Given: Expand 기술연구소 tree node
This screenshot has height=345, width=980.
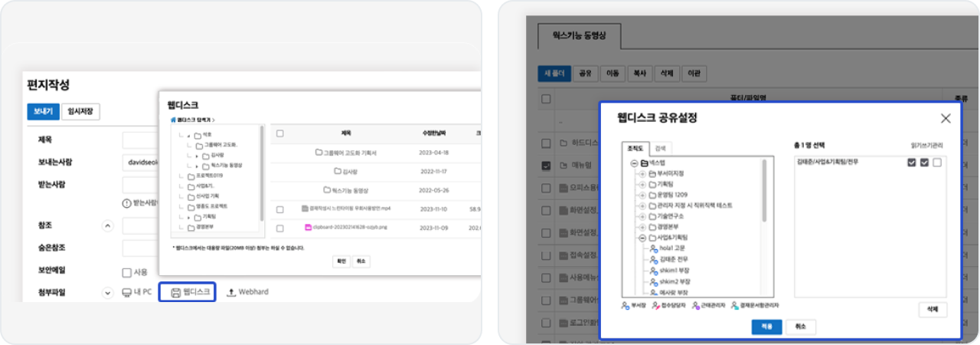Looking at the screenshot, I should (x=642, y=217).
